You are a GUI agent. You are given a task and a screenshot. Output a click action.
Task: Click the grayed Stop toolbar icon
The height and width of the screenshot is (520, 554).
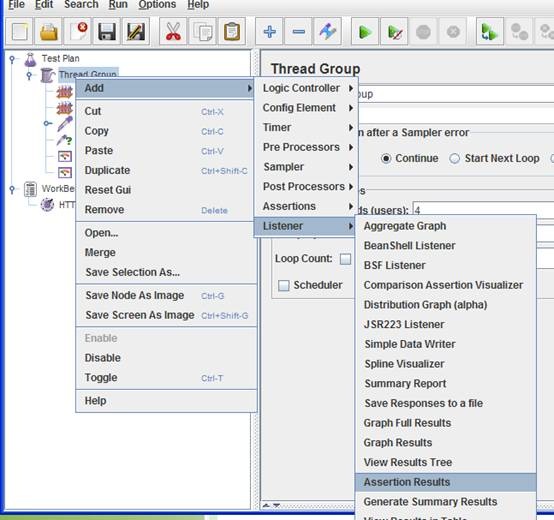423,32
